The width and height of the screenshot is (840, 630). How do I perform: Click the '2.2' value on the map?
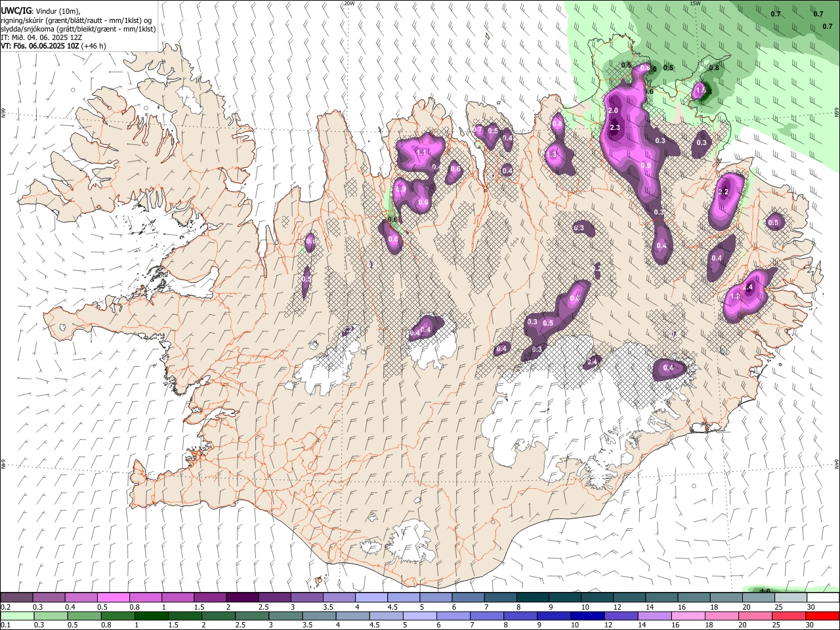pos(724,192)
